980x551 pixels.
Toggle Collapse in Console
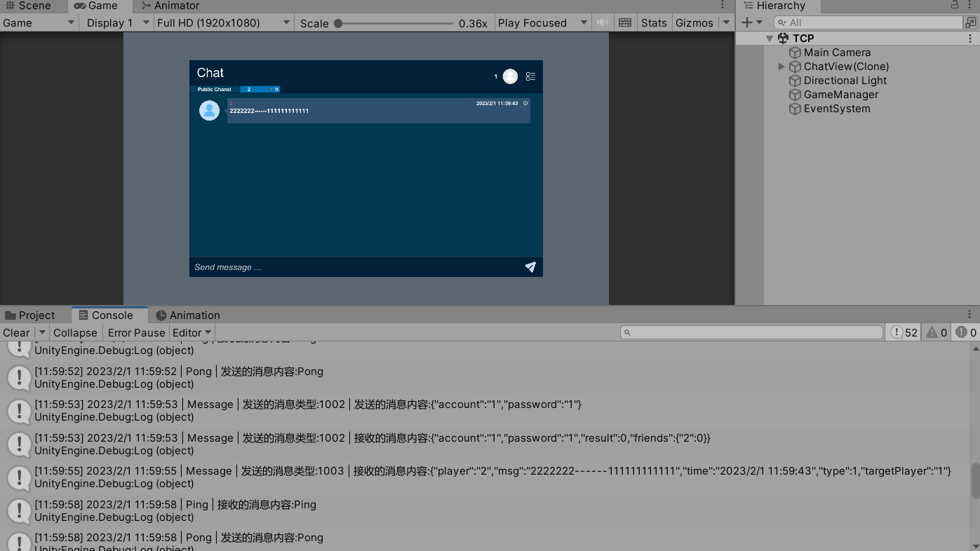(75, 333)
